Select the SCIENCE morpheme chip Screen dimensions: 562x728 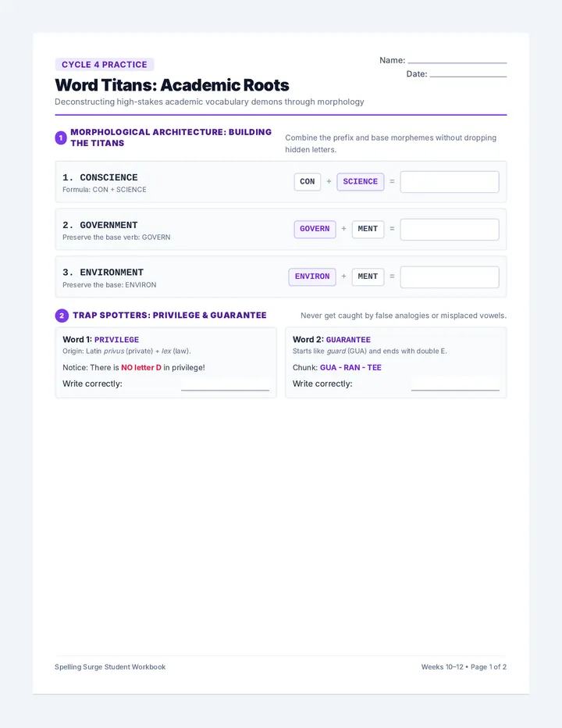tap(360, 181)
